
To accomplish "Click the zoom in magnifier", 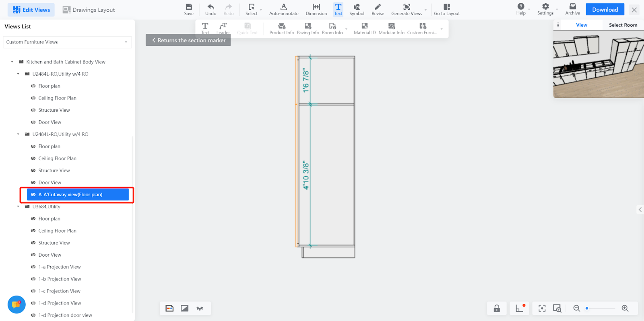I will (x=625, y=308).
